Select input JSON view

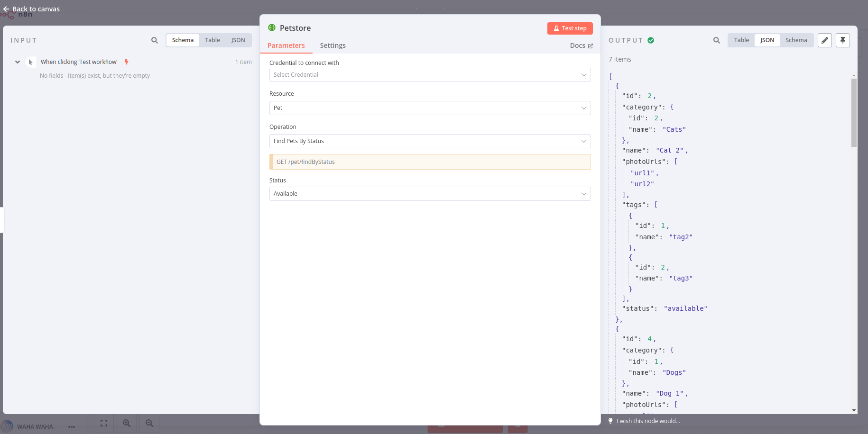[238, 40]
